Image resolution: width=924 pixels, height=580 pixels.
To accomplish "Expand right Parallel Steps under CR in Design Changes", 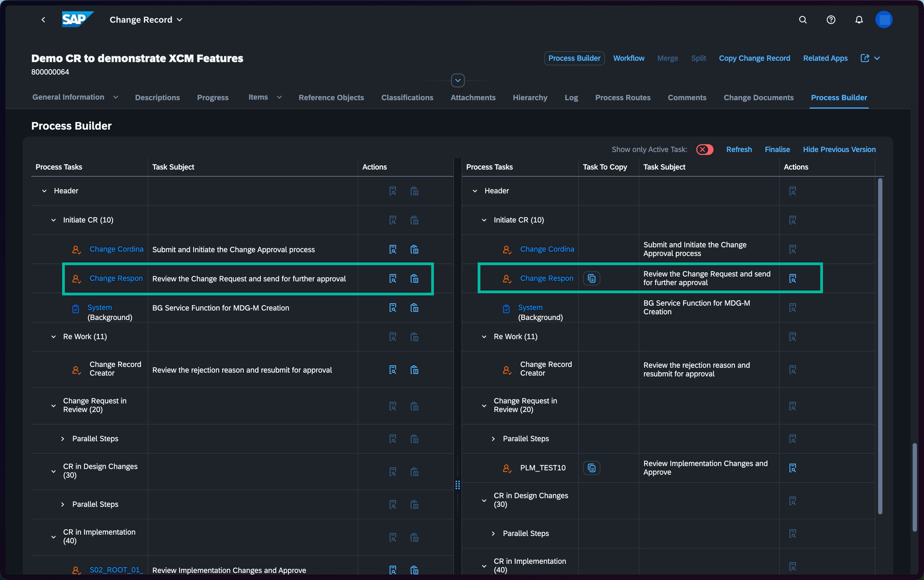I will 493,534.
